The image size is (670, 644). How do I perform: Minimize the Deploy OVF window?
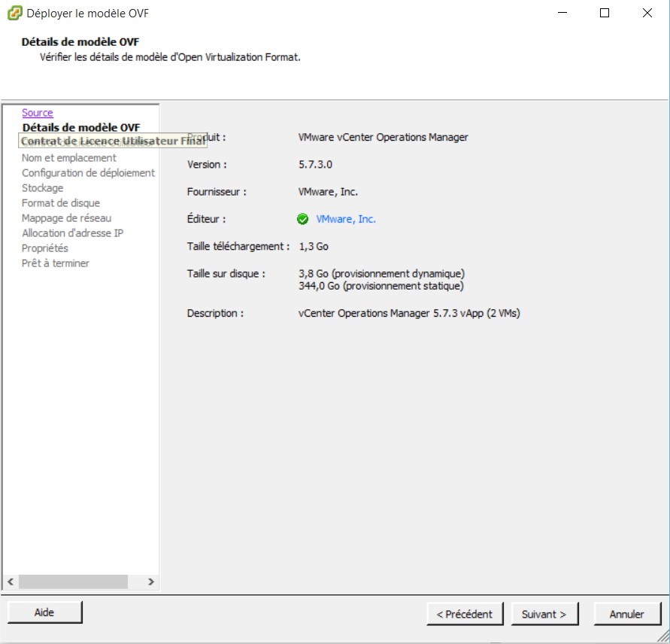pyautogui.click(x=562, y=13)
